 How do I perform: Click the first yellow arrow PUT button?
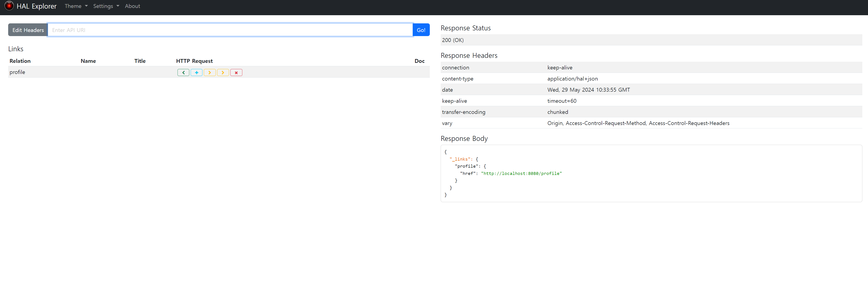[x=210, y=73]
